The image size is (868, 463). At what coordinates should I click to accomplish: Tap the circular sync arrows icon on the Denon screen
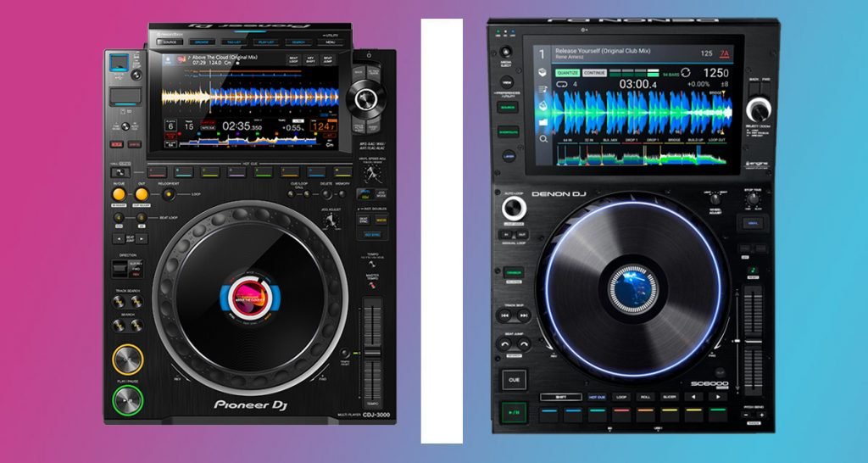pos(685,73)
